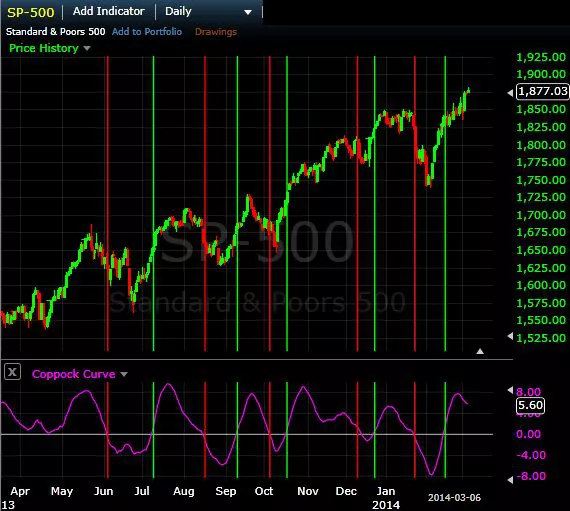Click the Nov month label on time axis
570x511 pixels.
(x=308, y=491)
